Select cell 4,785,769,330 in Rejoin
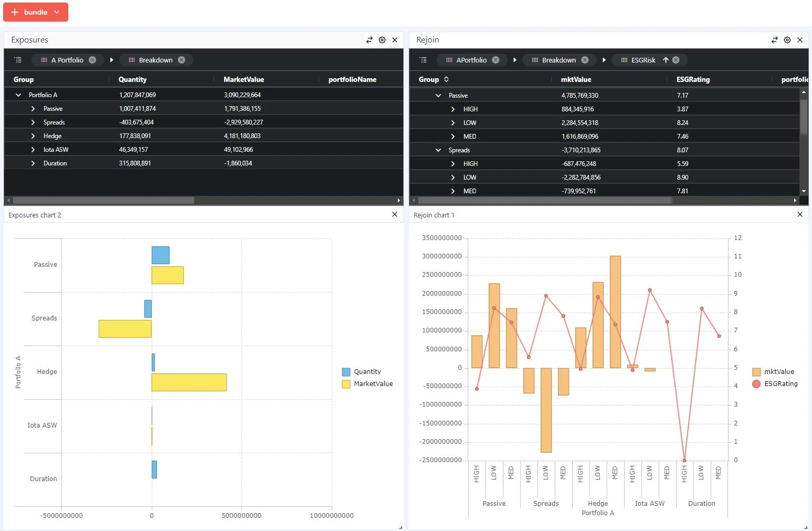 [580, 96]
